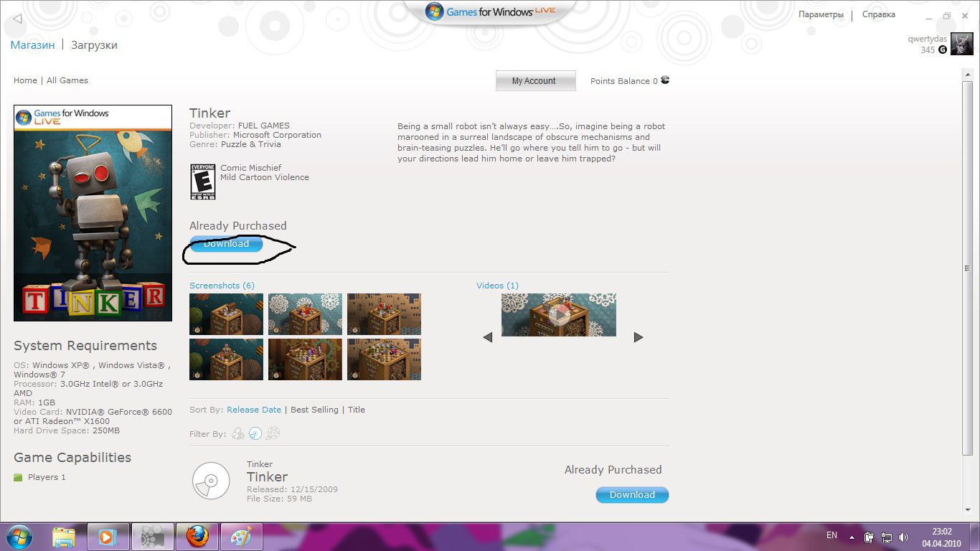
Task: Click the Tinker box art cover
Action: [93, 213]
